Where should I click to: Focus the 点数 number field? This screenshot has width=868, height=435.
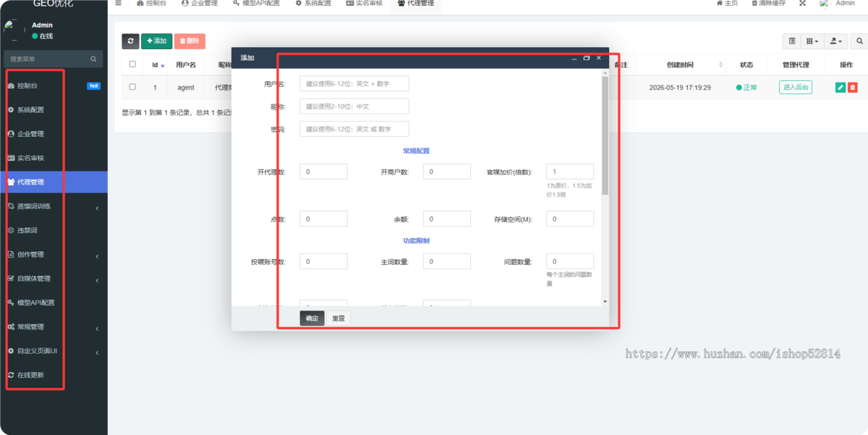323,219
